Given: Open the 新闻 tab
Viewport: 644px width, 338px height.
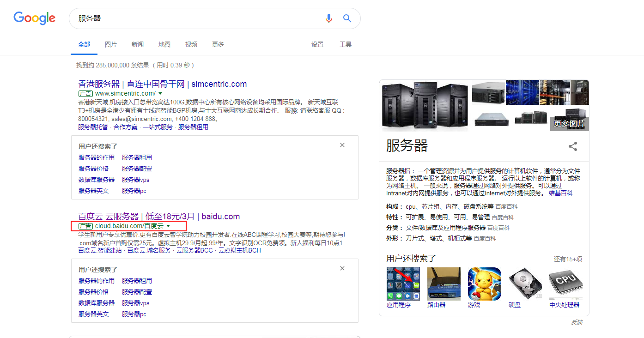Looking at the screenshot, I should tap(138, 44).
